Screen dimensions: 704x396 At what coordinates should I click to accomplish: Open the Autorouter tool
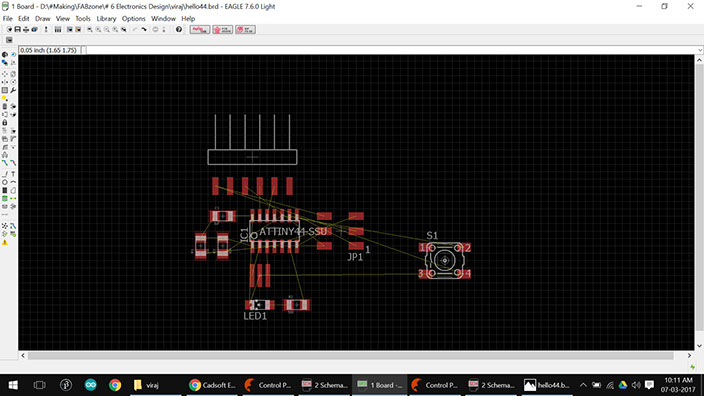[13, 226]
